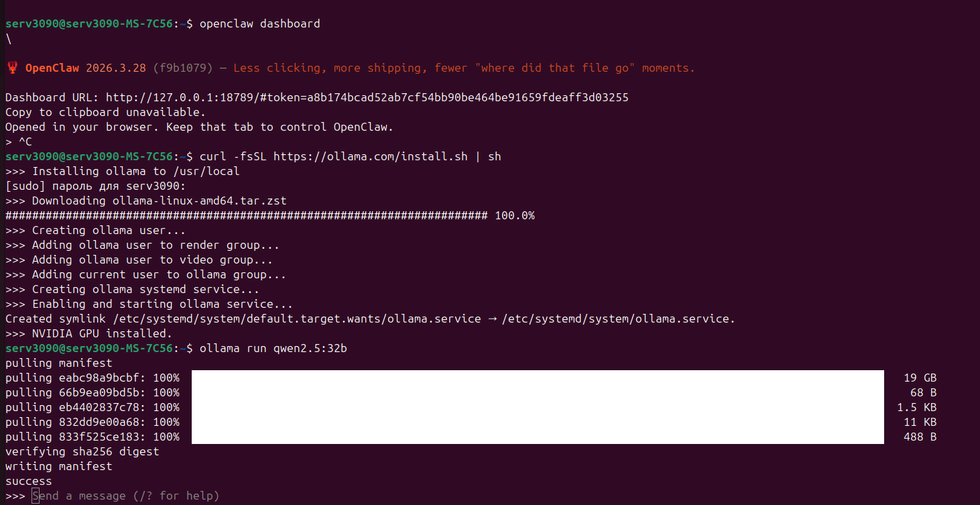Focus the "Send a message" prompt

click(125, 496)
